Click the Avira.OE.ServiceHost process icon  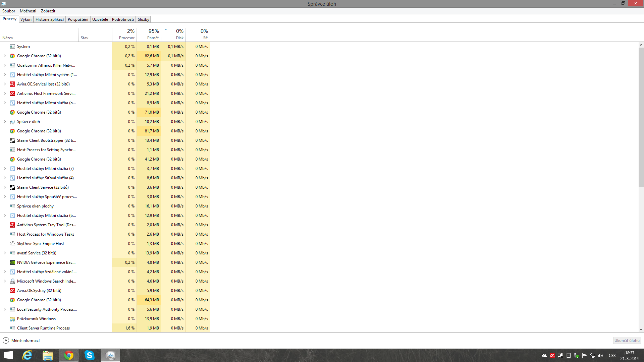[12, 84]
